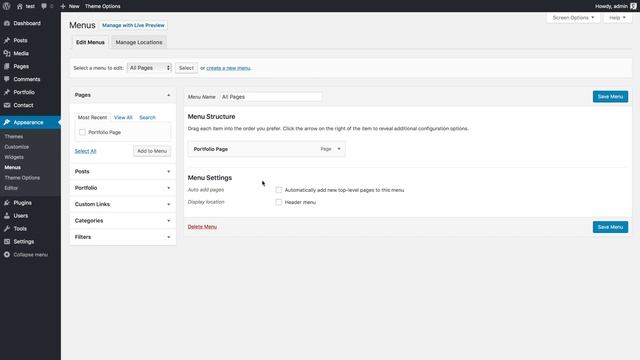This screenshot has height=360, width=640.
Task: Select the View All pages tab
Action: [x=123, y=117]
